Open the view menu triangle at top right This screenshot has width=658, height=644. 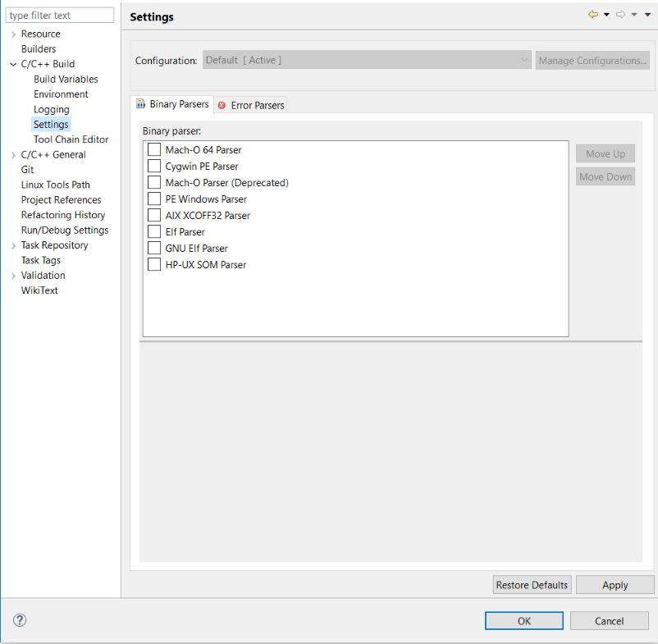click(647, 15)
